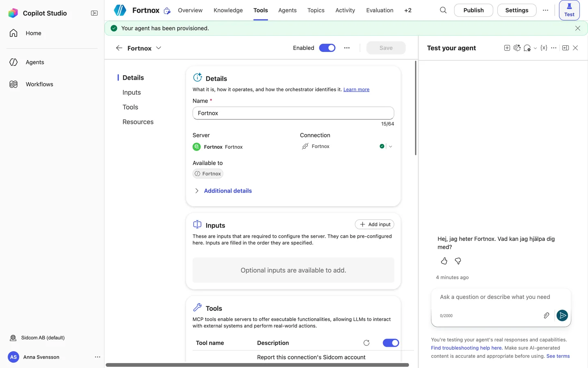The width and height of the screenshot is (588, 368).
Task: Open the Topics tab
Action: 316,10
